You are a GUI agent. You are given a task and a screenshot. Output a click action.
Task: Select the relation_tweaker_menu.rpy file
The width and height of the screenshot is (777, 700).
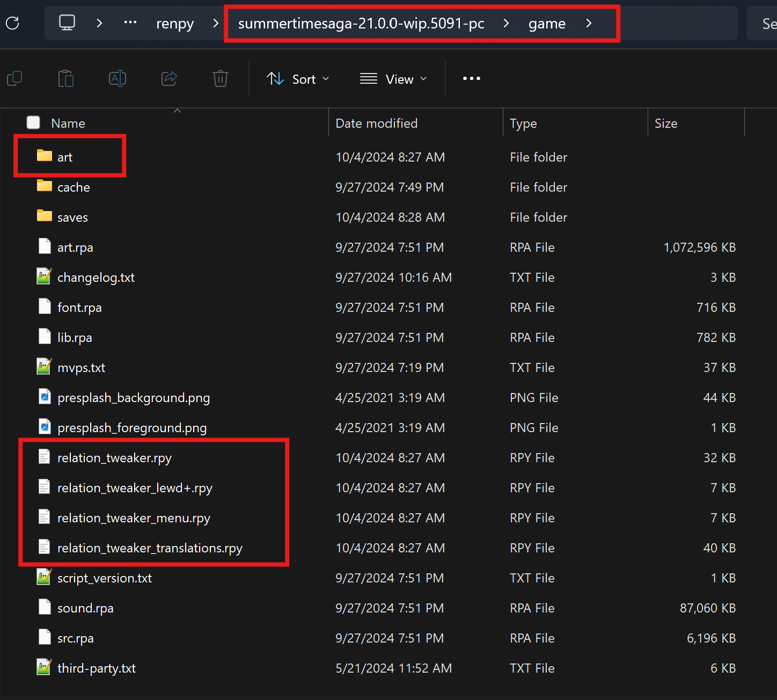point(134,518)
